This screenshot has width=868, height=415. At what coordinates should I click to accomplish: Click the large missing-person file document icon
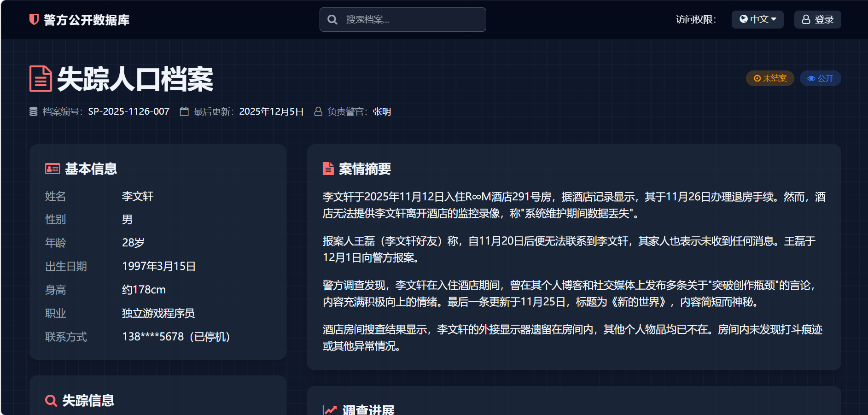(41, 79)
